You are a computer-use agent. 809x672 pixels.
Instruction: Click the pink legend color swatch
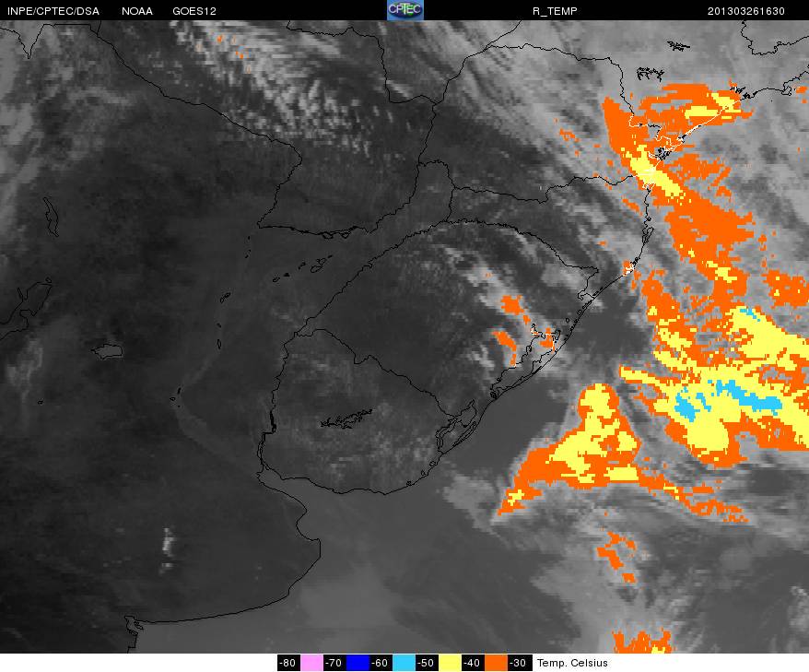coord(311,663)
